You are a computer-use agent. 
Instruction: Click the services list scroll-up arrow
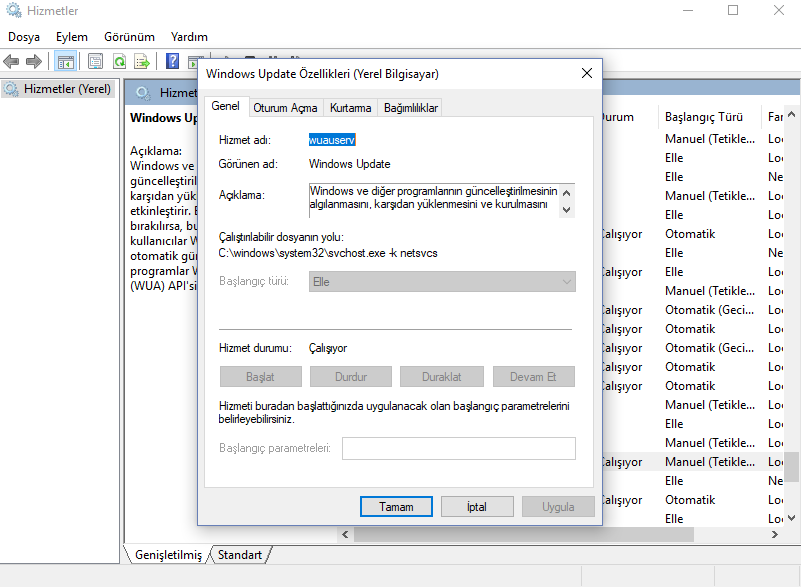(x=791, y=114)
